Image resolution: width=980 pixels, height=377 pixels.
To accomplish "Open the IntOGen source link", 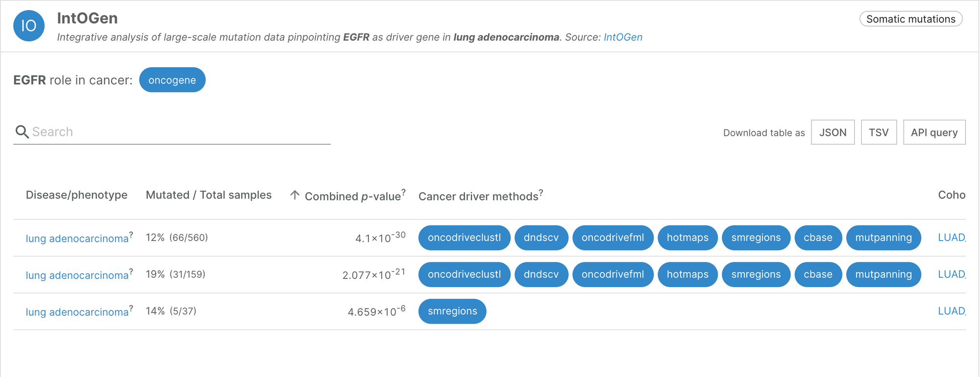I will pyautogui.click(x=623, y=37).
